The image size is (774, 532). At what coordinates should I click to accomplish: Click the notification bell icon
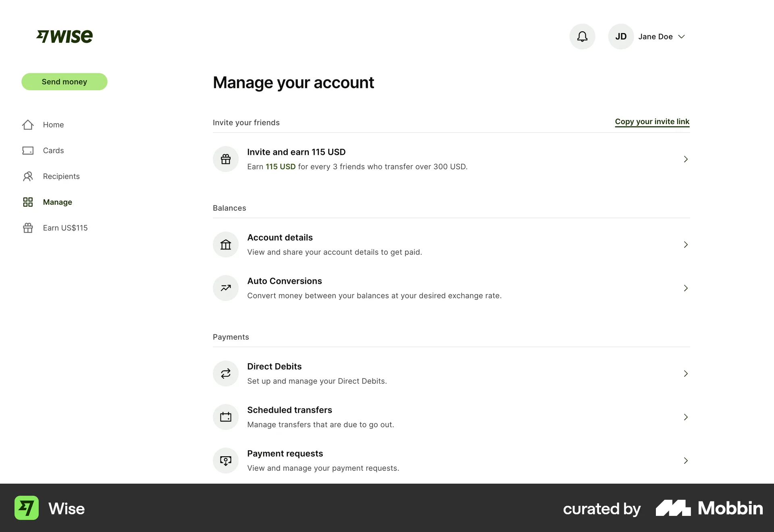coord(582,36)
